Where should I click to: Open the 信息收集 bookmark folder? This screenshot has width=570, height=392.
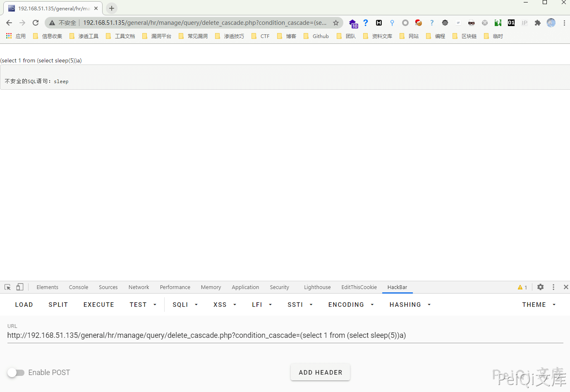coord(48,36)
